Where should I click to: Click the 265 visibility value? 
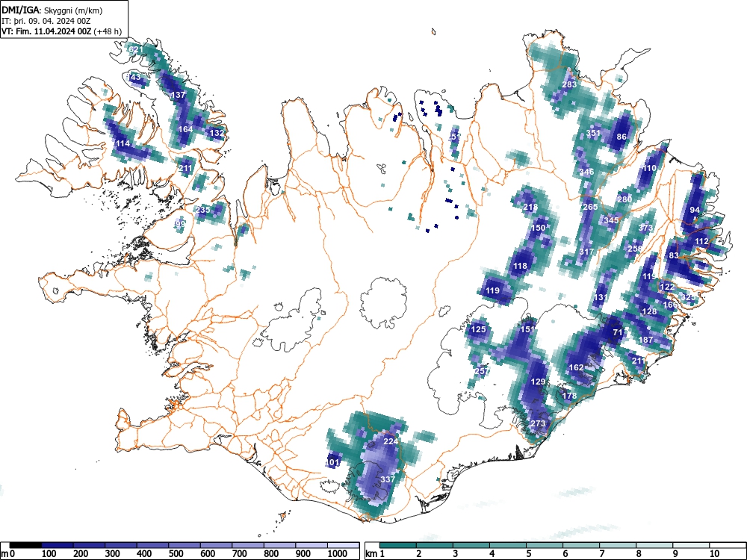click(590, 207)
